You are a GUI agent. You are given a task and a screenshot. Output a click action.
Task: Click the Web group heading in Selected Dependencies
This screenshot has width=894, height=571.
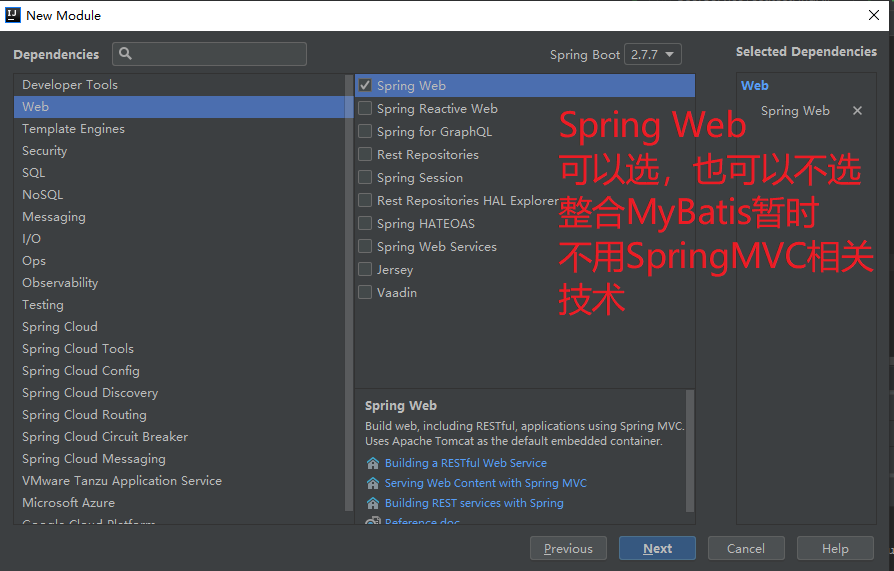tap(754, 86)
